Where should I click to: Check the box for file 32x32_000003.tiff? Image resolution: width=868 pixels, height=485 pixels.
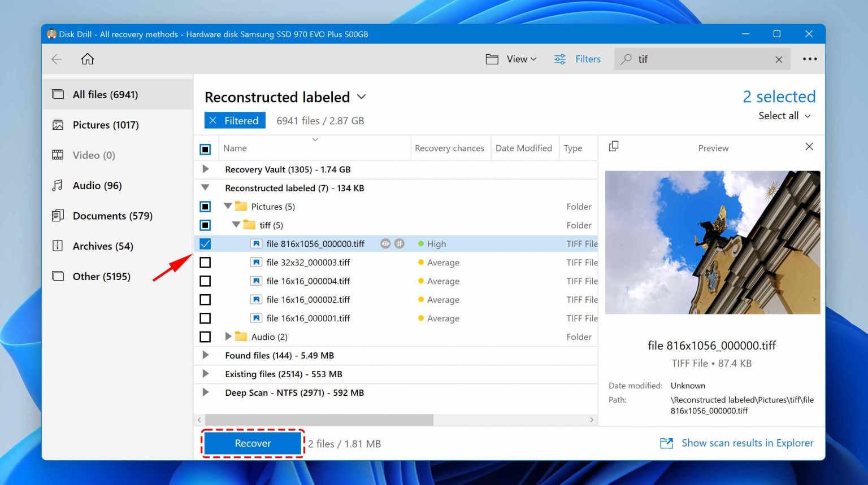point(206,262)
